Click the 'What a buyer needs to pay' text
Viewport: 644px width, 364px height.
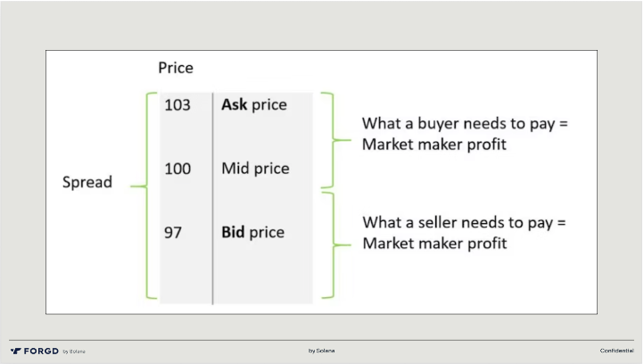[465, 123]
